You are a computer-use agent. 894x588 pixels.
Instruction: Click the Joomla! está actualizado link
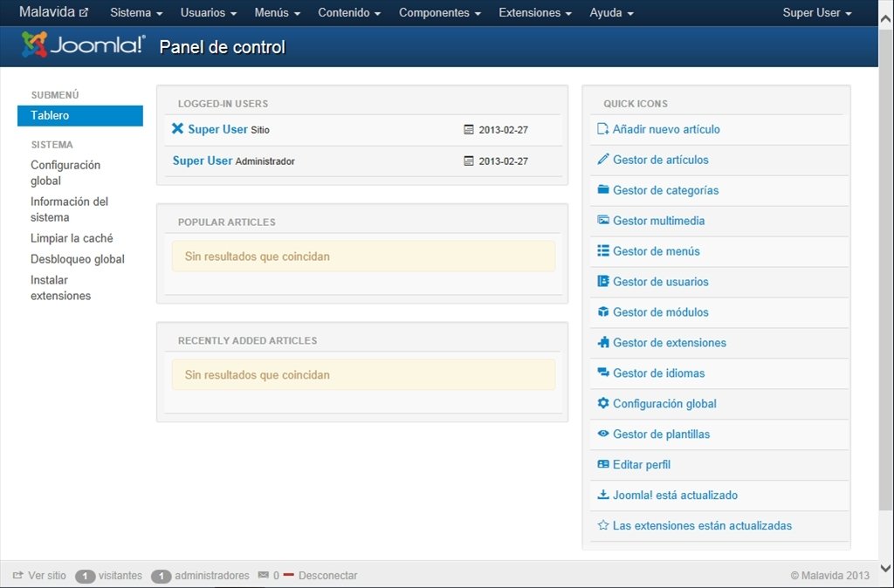click(x=675, y=496)
